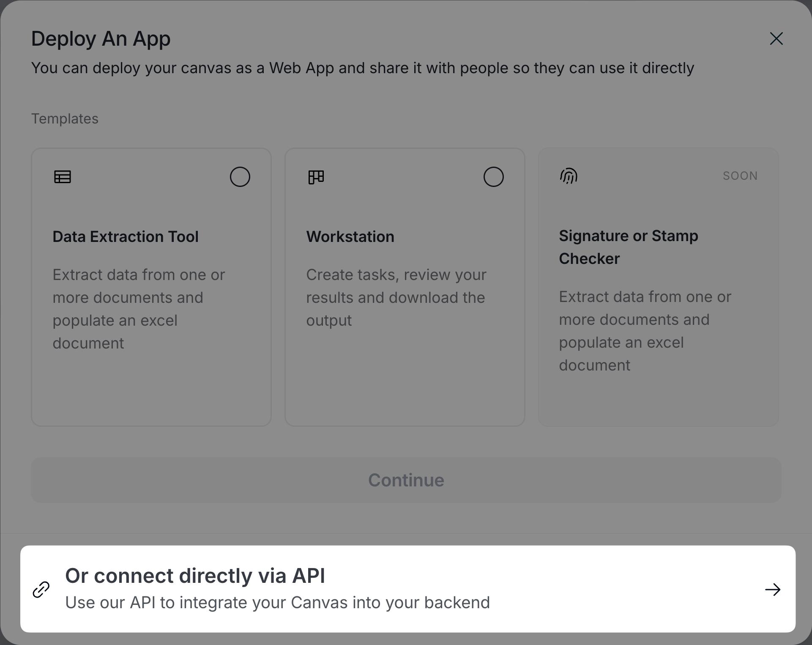Click the Signature or Stamp Checker title
Image resolution: width=812 pixels, height=645 pixels.
click(x=628, y=247)
